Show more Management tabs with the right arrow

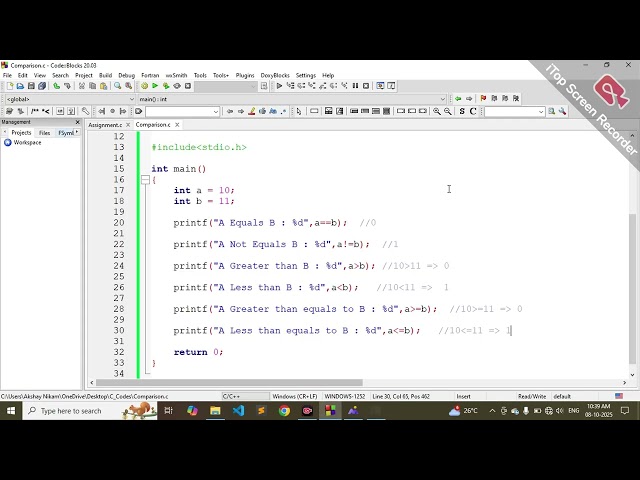[x=77, y=132]
